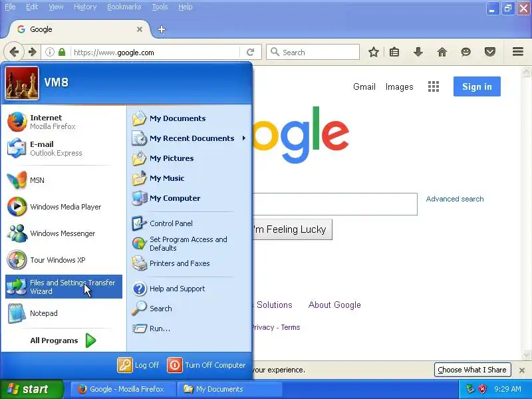Open Set Program Access and Defaults
Viewport: 532px width, 399px height.
coord(190,243)
